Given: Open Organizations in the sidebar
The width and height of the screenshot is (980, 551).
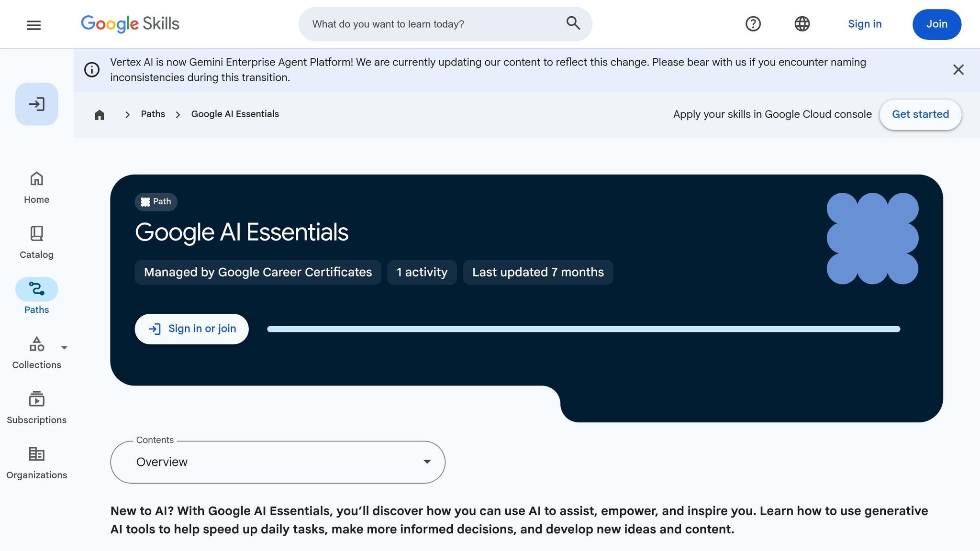Looking at the screenshot, I should pyautogui.click(x=37, y=463).
